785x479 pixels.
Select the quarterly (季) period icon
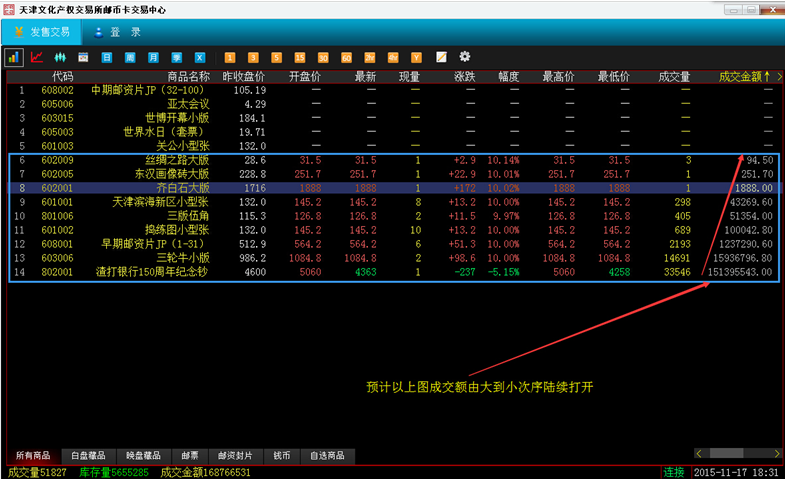[x=176, y=57]
